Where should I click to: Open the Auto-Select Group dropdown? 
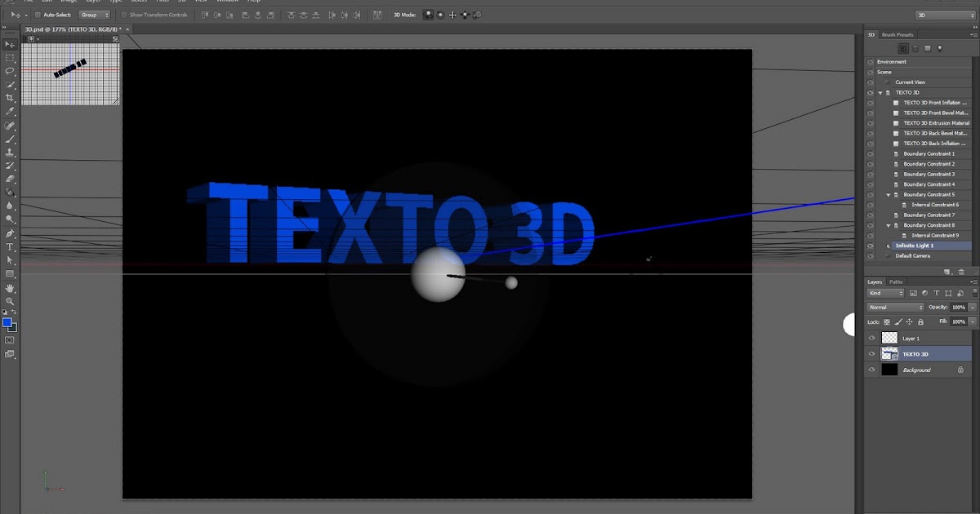[x=95, y=15]
